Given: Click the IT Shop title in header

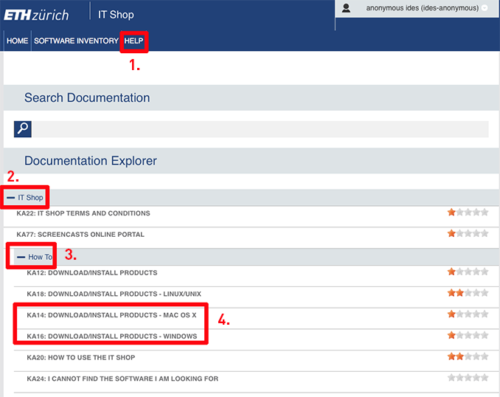Looking at the screenshot, I should coord(116,15).
